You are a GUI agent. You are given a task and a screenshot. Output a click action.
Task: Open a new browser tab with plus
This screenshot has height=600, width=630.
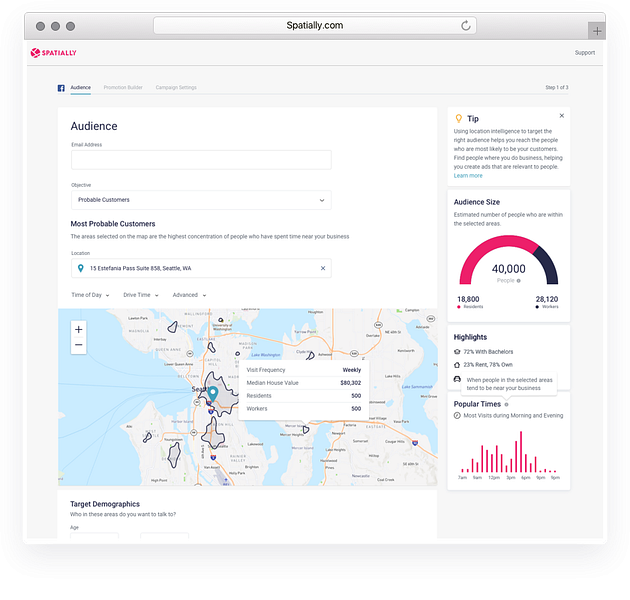click(x=597, y=31)
